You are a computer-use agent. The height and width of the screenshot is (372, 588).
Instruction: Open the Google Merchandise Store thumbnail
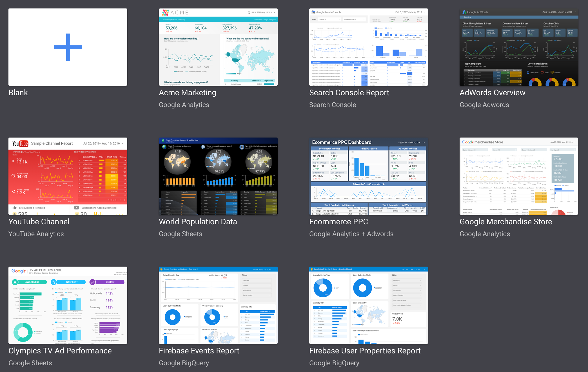click(519, 176)
